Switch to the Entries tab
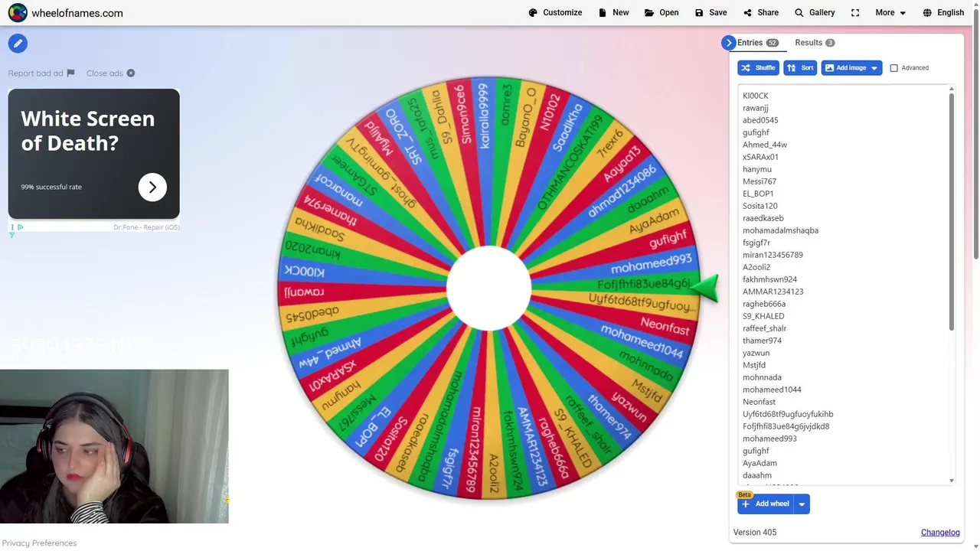This screenshot has width=980, height=551. [757, 43]
